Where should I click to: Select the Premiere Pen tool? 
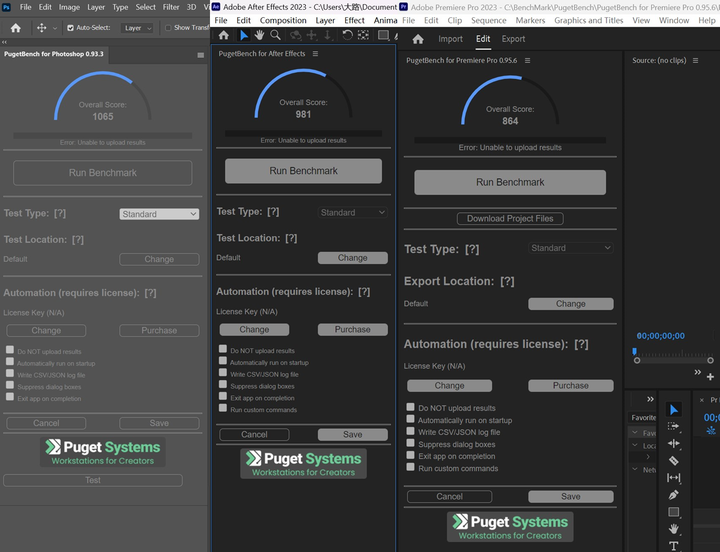(x=674, y=495)
